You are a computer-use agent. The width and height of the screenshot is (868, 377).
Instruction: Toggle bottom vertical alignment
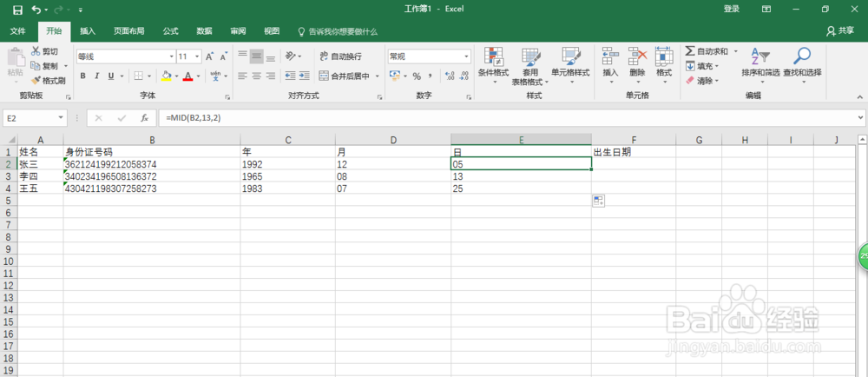[x=270, y=56]
